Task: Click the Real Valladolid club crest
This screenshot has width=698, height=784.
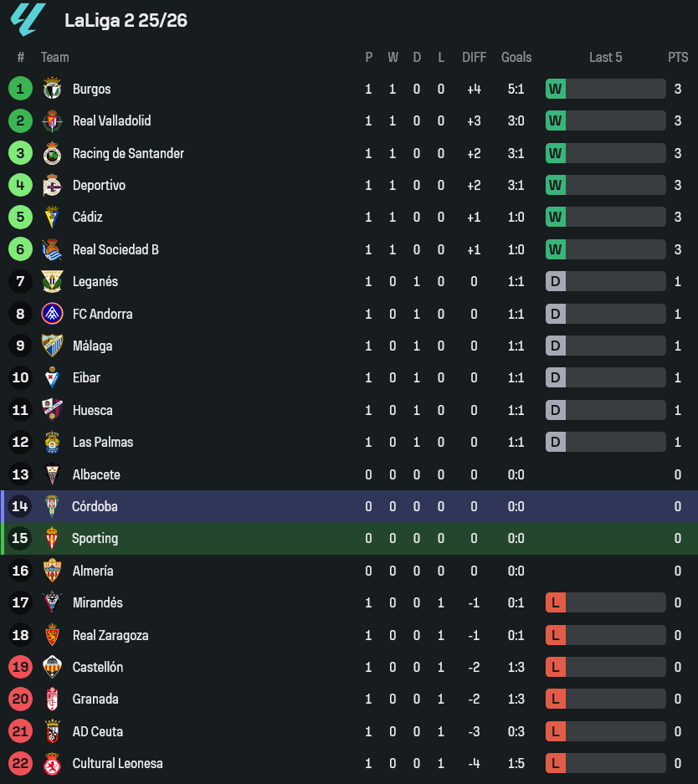Action: tap(52, 121)
